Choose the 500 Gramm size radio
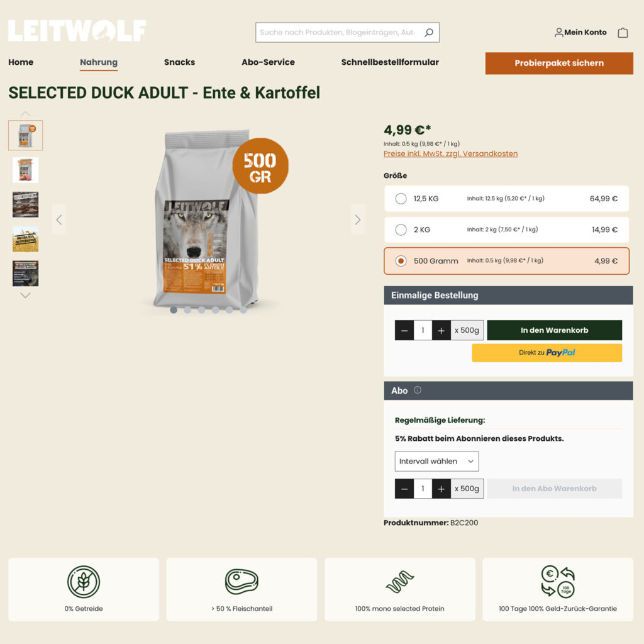 click(401, 261)
